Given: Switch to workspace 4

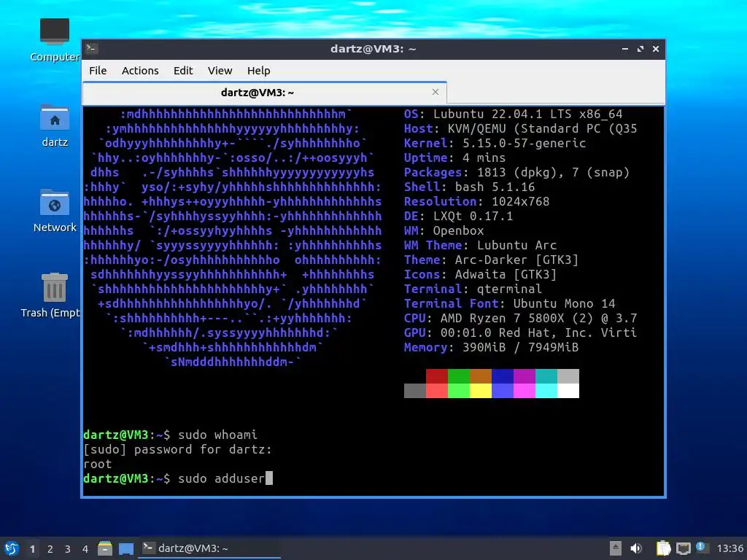Looking at the screenshot, I should [x=85, y=549].
